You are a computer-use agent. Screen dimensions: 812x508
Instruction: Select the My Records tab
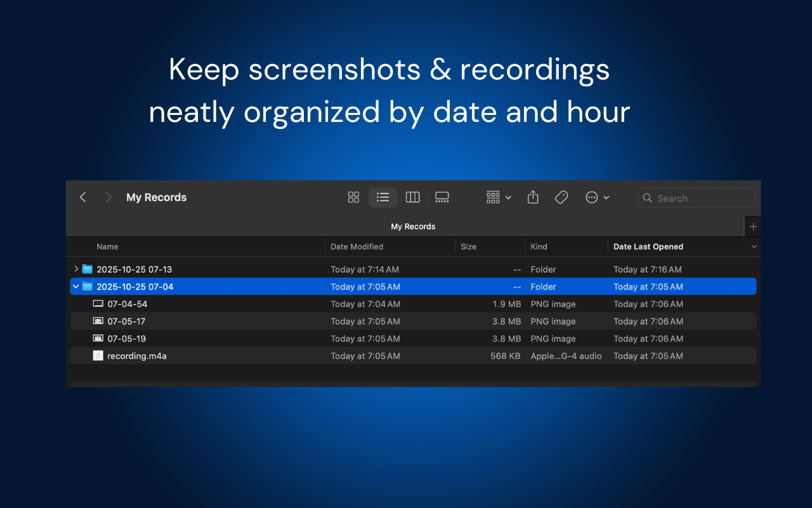413,226
